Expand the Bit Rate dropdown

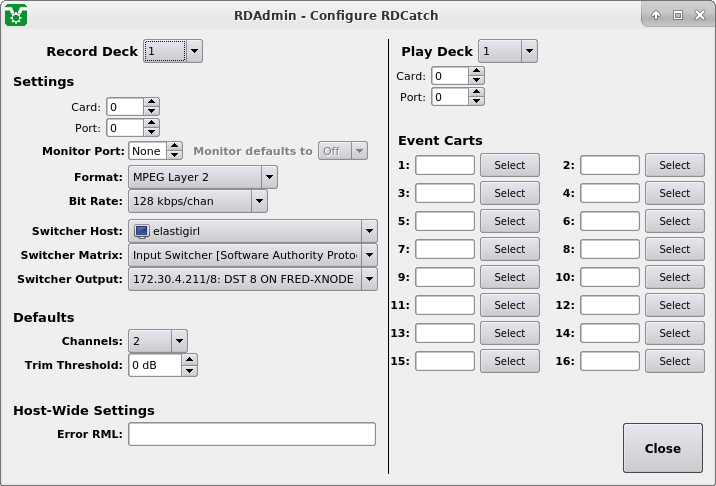[x=198, y=201]
